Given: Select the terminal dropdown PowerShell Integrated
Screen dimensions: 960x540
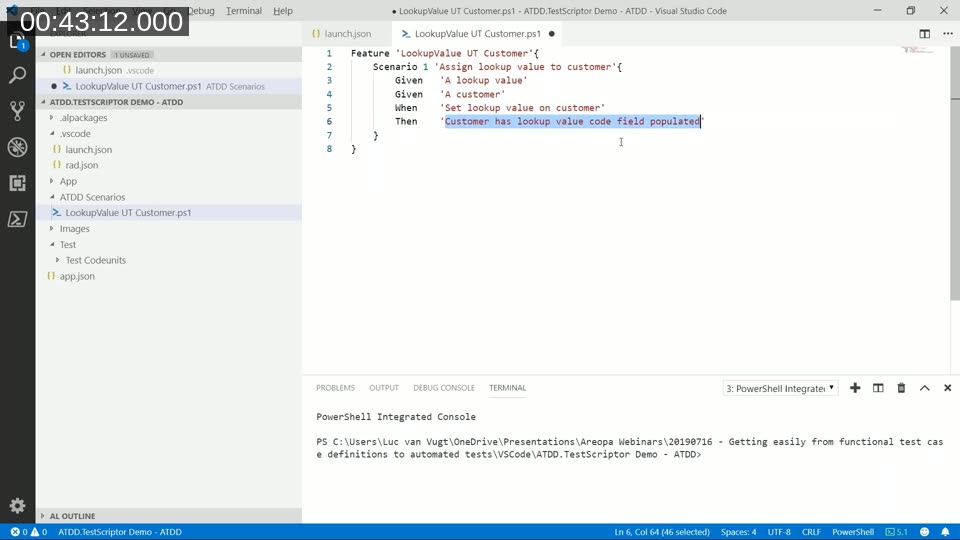Looking at the screenshot, I should 781,388.
